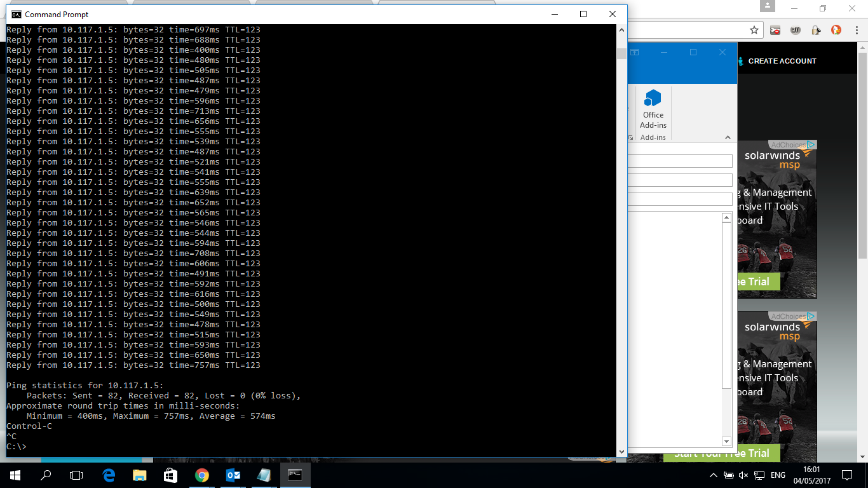Click the solarwinds msp logo in lower ad
868x488 pixels.
pos(778,331)
